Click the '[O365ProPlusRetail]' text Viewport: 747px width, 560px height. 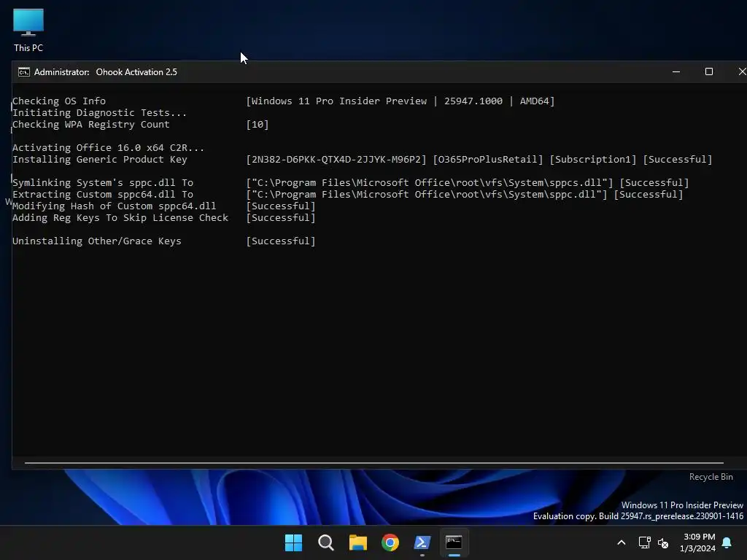click(x=488, y=160)
